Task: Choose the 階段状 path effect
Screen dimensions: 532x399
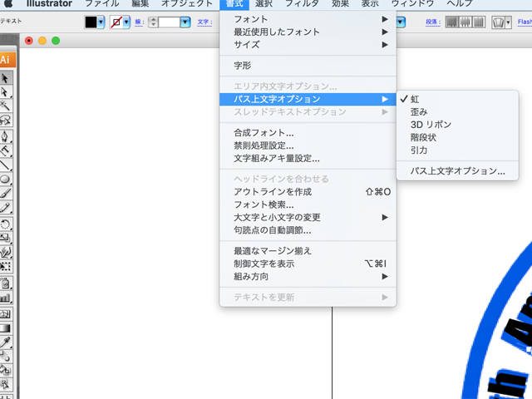Action: [x=457, y=138]
